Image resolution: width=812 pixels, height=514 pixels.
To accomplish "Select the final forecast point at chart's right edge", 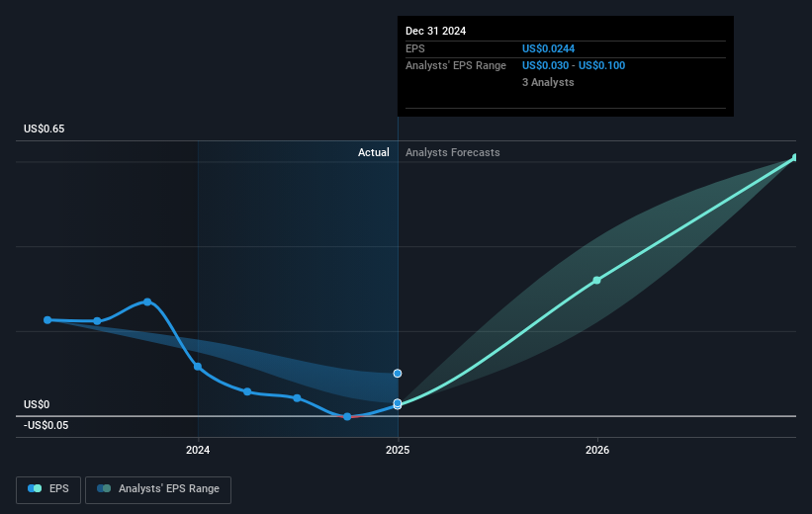I will [x=795, y=157].
